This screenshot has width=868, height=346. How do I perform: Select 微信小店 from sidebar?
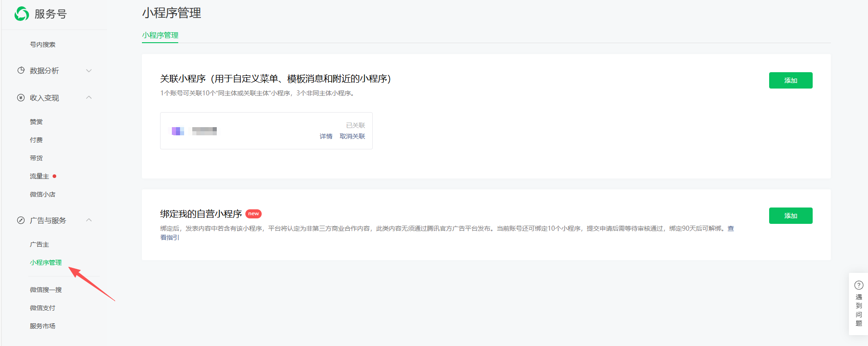pyautogui.click(x=43, y=194)
